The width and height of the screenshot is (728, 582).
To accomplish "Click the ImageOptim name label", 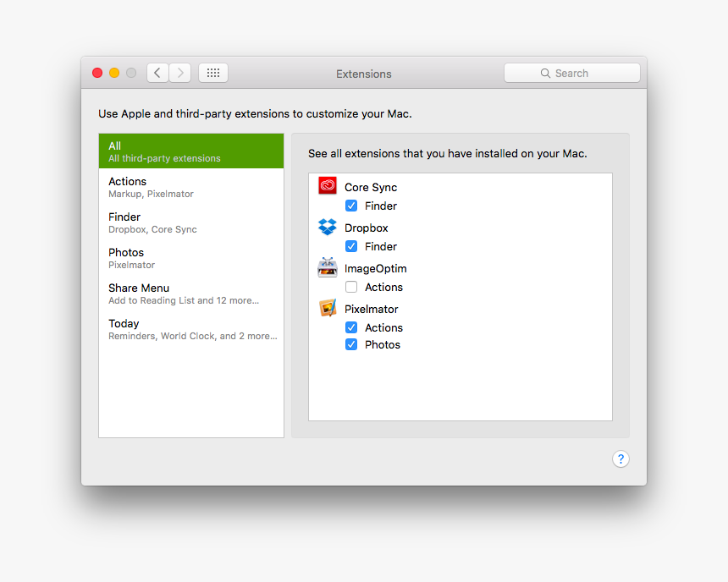I will tap(376, 269).
